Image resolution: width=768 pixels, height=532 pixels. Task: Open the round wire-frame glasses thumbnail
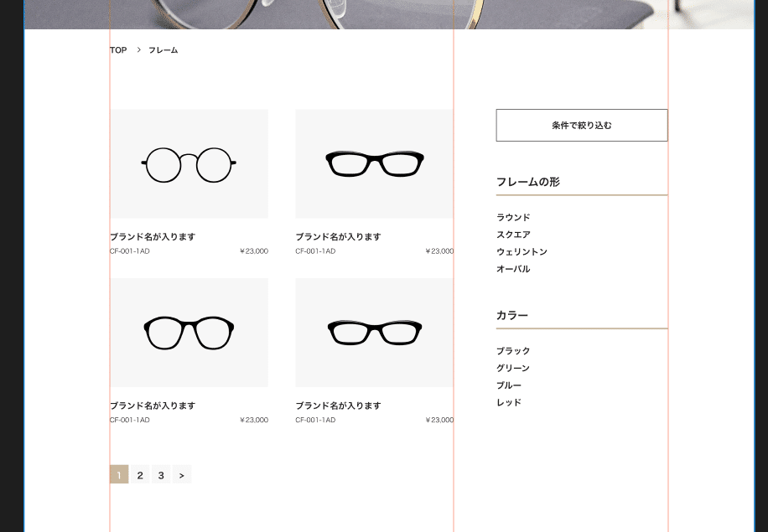pyautogui.click(x=189, y=163)
